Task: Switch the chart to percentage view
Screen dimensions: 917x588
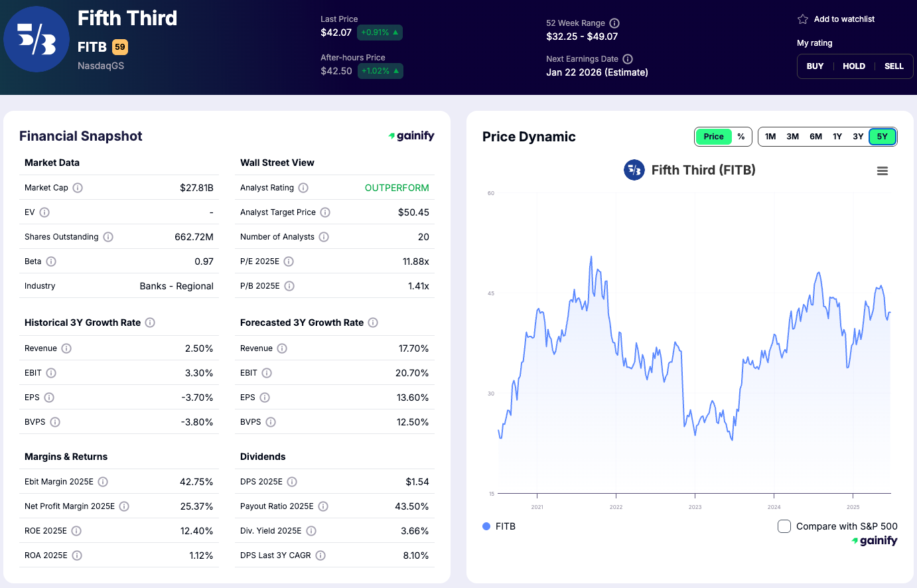Action: tap(741, 136)
